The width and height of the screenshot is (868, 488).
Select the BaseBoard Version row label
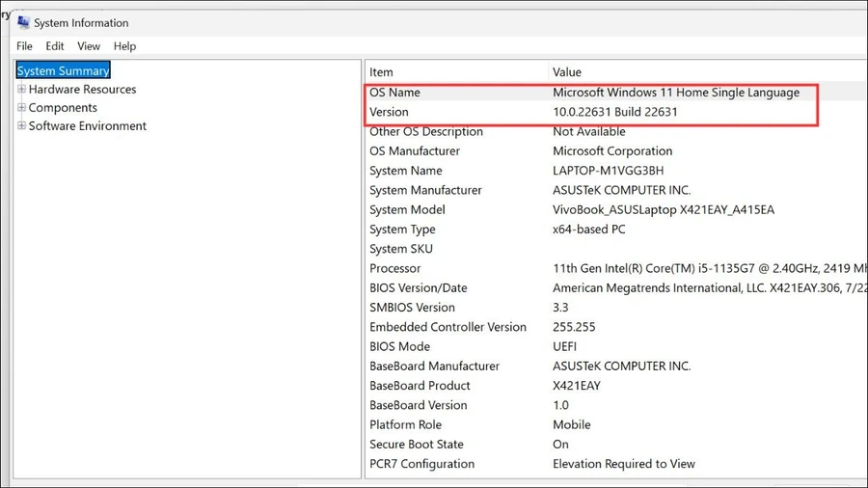[419, 405]
